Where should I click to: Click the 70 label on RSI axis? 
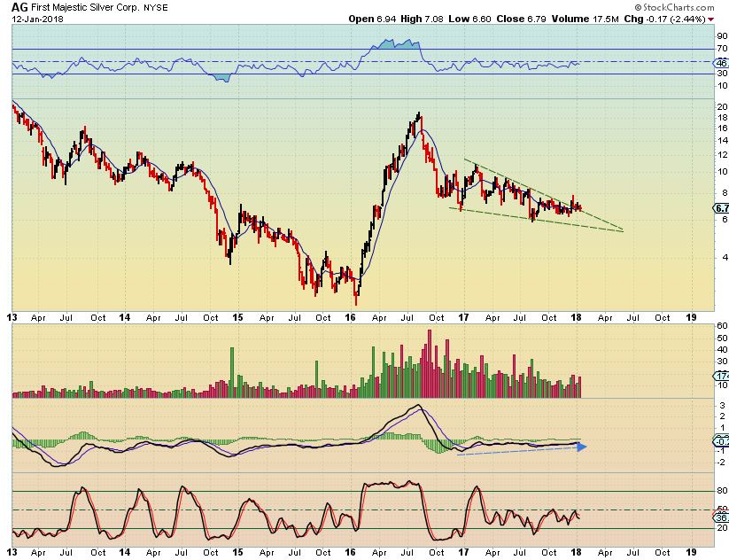point(722,49)
